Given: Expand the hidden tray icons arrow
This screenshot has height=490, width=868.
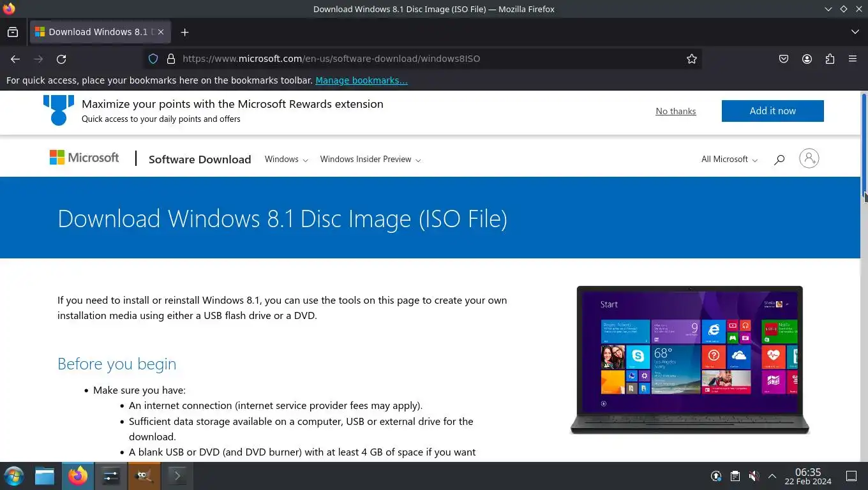Looking at the screenshot, I should pos(772,476).
